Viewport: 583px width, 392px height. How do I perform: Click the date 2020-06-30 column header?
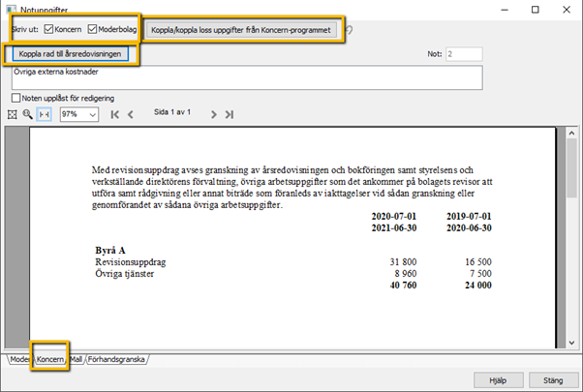pos(470,228)
